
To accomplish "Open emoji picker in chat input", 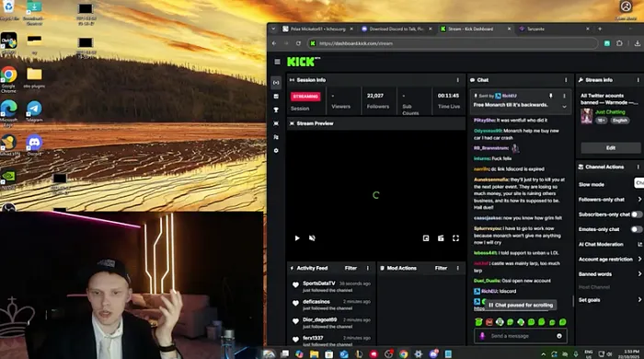I will tap(559, 336).
